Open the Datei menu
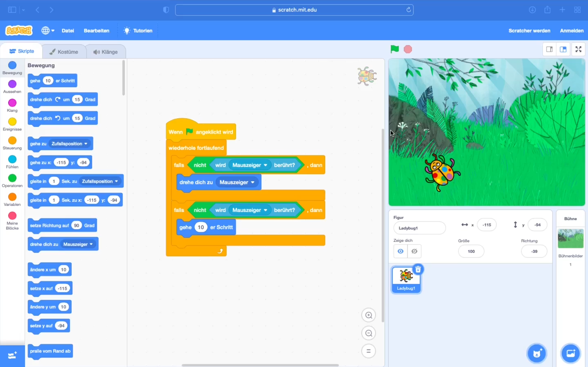 (68, 30)
